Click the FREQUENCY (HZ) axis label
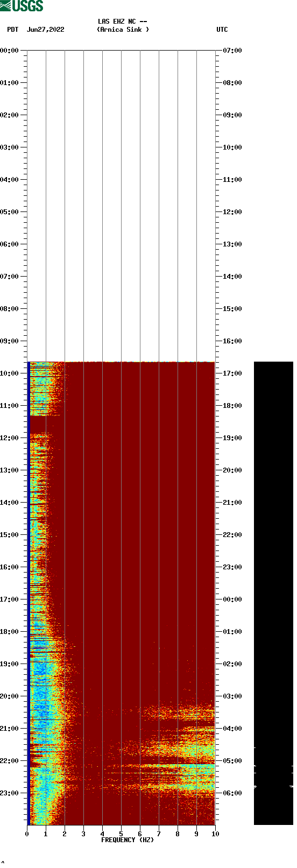 click(128, 840)
